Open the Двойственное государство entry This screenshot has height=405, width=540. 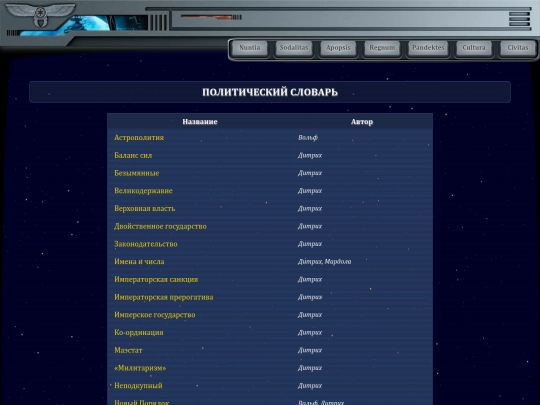(x=160, y=226)
